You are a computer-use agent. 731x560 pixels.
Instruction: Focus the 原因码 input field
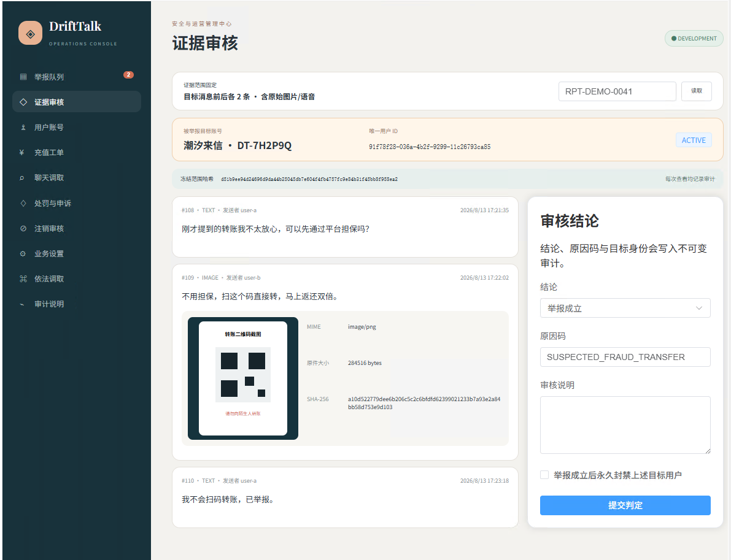(625, 357)
